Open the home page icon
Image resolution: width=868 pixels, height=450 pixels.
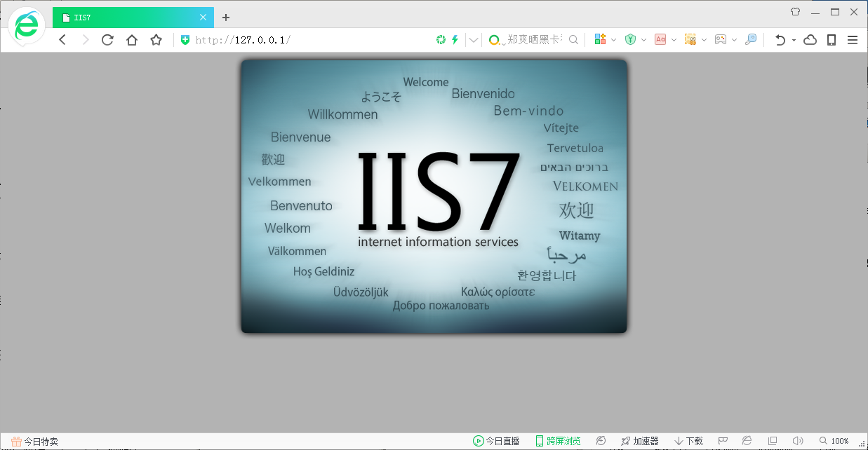pos(132,40)
